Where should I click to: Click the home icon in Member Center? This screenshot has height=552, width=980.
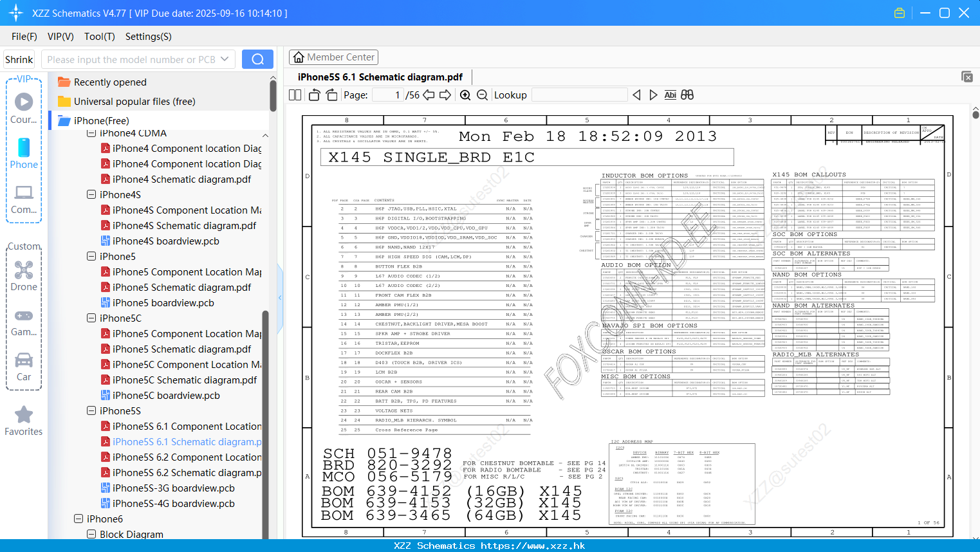coord(299,57)
